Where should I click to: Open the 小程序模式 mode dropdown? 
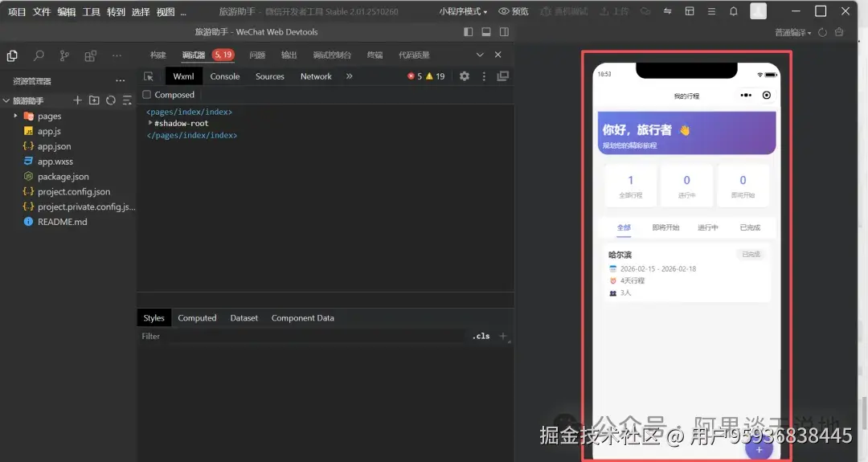pyautogui.click(x=464, y=11)
